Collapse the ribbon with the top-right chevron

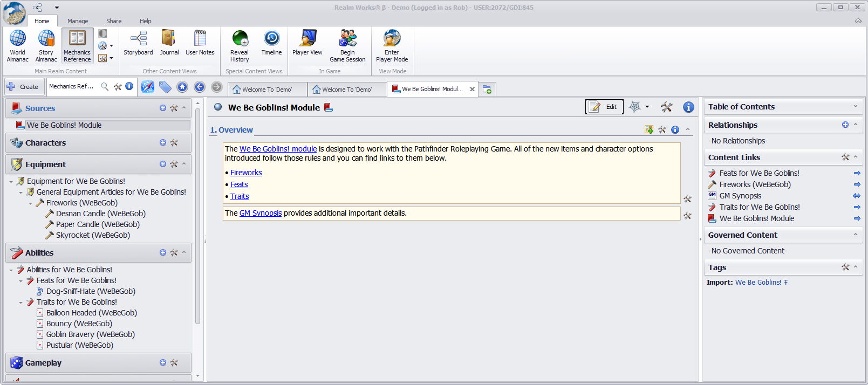click(x=858, y=21)
